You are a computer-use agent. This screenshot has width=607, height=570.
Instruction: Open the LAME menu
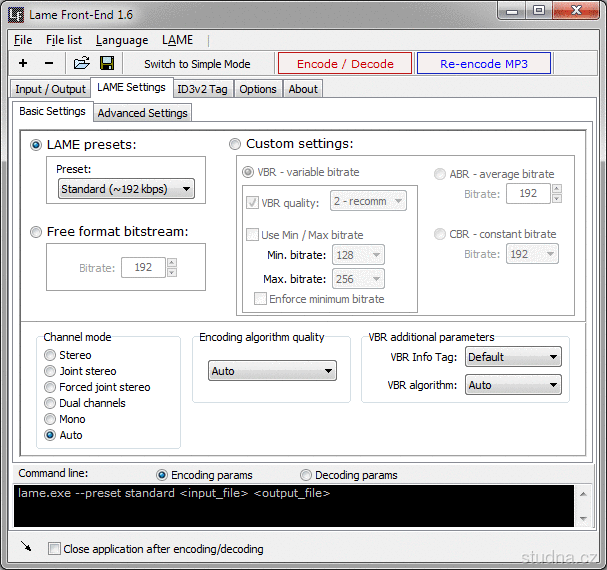(x=177, y=40)
